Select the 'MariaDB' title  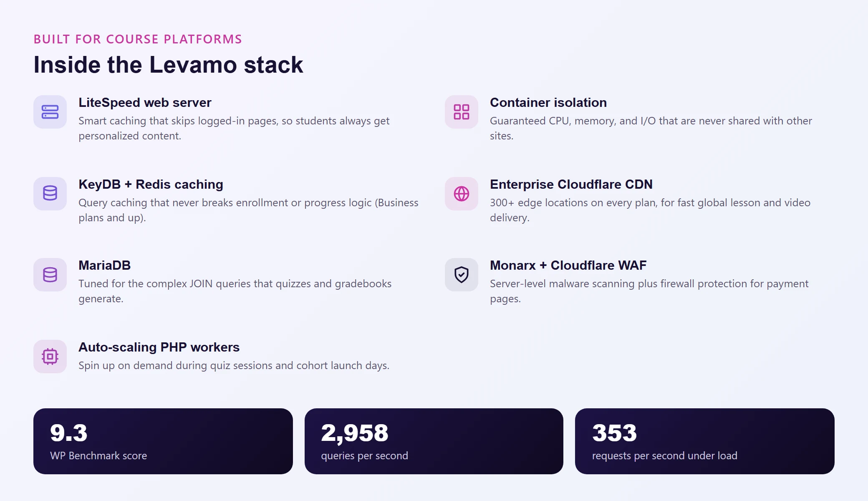pyautogui.click(x=104, y=266)
